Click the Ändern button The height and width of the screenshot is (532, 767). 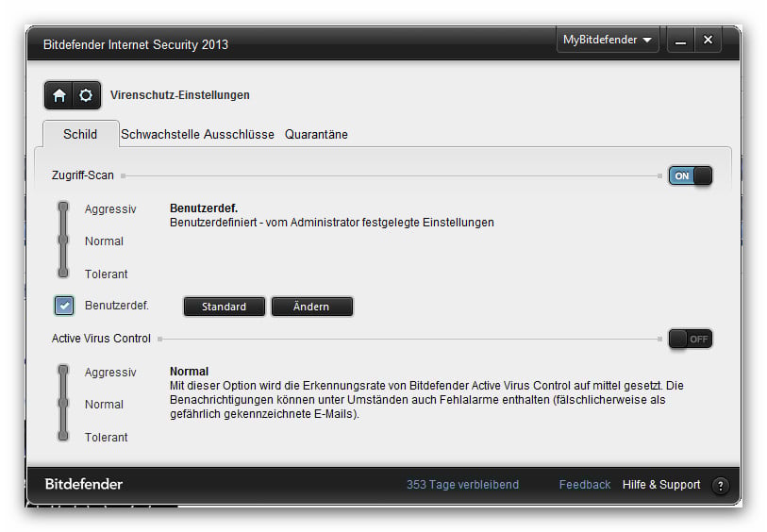pyautogui.click(x=311, y=307)
